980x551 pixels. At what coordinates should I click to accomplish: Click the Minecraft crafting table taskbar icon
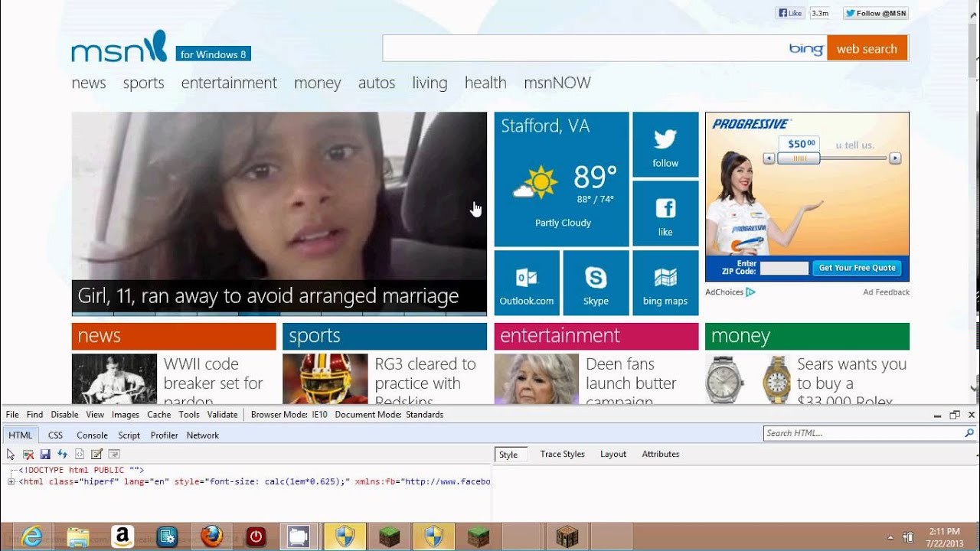click(567, 536)
